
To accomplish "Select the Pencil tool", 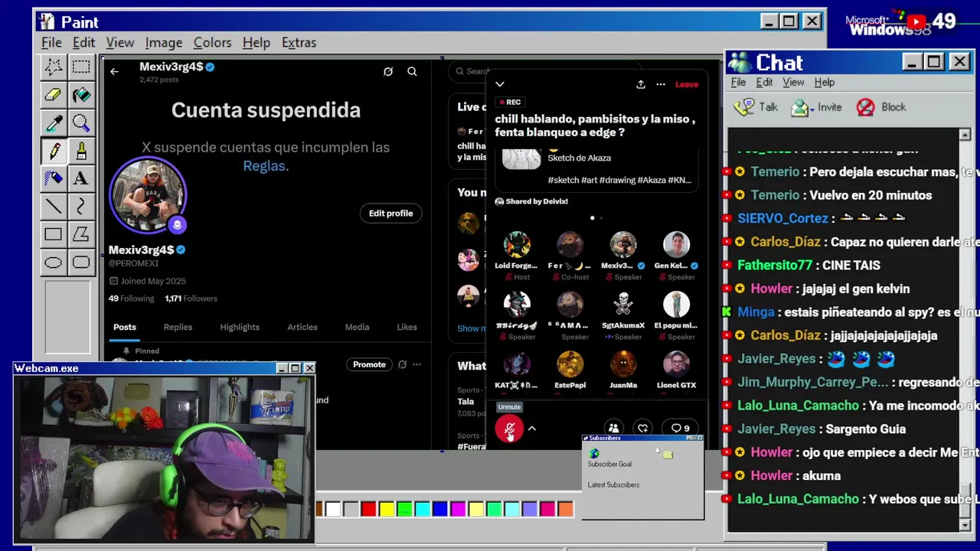I will [x=53, y=151].
